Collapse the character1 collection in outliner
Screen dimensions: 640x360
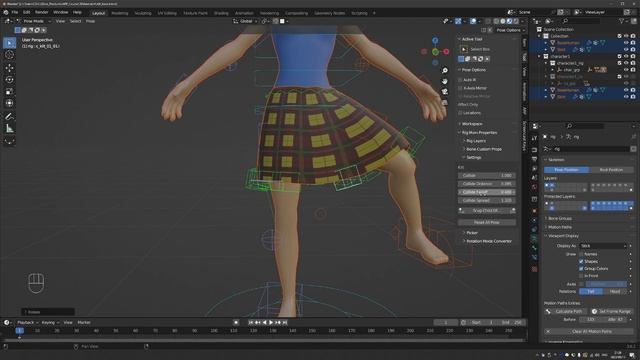540,56
